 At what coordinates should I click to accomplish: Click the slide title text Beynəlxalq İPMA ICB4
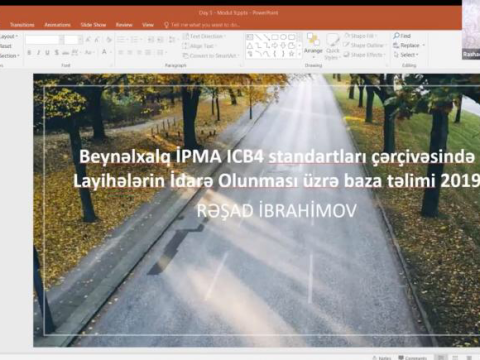coord(172,156)
